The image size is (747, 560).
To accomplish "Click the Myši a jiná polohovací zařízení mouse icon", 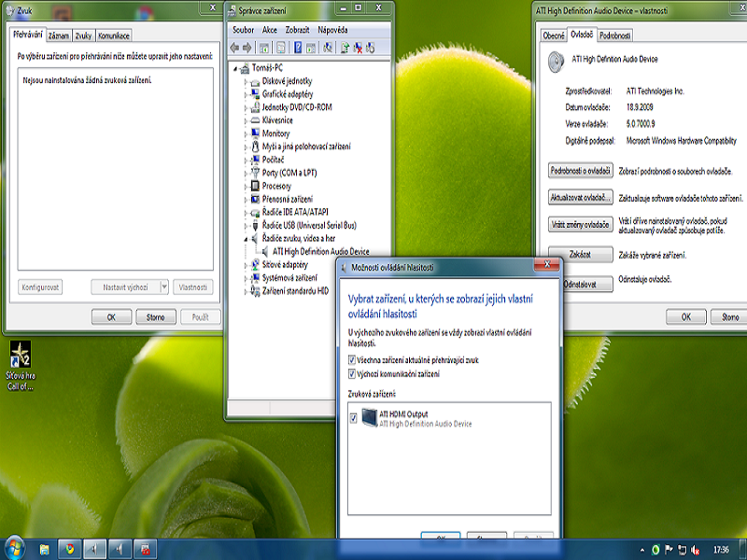I will (x=255, y=147).
